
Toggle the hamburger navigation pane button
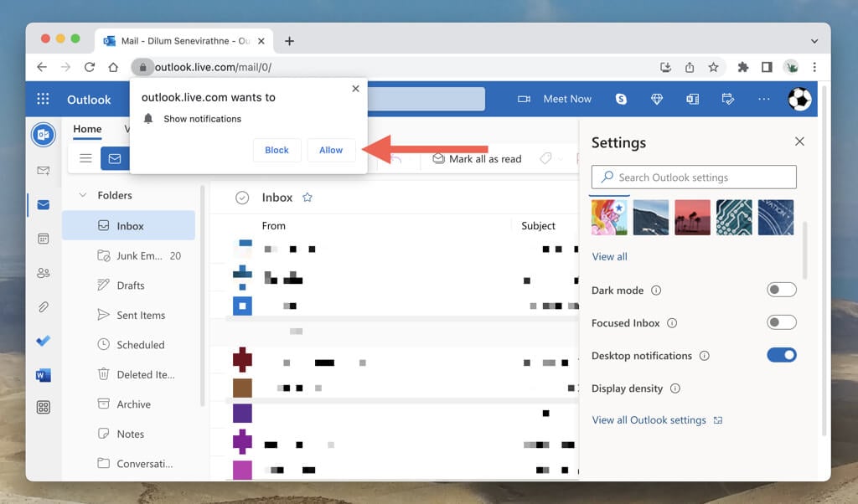tap(85, 158)
